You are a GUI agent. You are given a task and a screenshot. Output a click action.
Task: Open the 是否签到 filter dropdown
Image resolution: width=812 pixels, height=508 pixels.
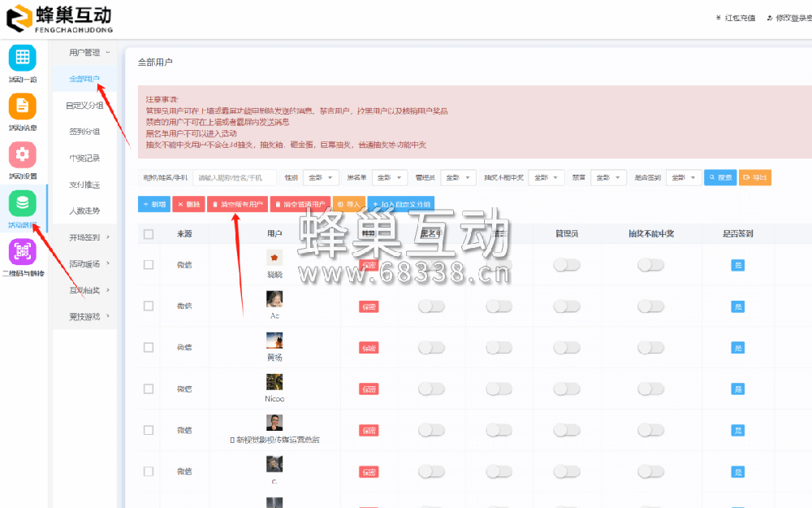click(x=683, y=177)
